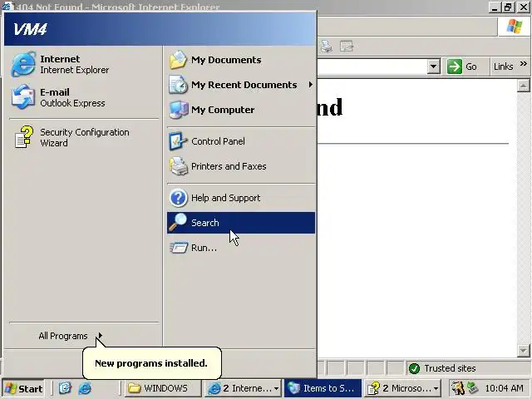Expand My Recent Documents submenu
This screenshot has height=399, width=532.
pos(241,85)
